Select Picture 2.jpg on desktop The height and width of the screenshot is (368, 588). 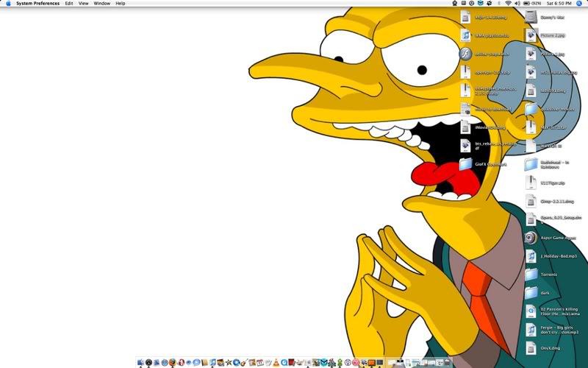(x=531, y=35)
